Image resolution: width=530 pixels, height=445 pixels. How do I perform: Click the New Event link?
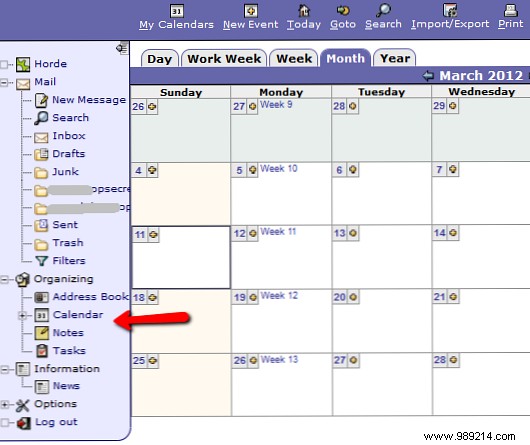(x=250, y=25)
